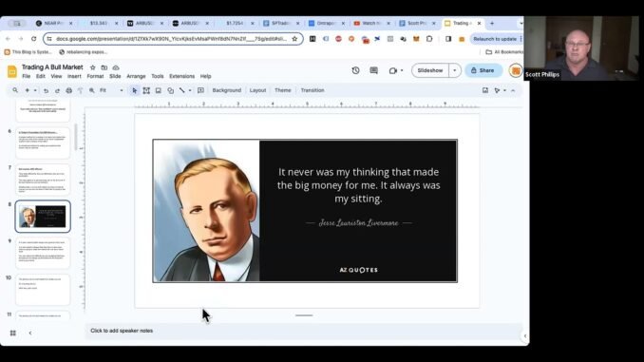Insert an image from toolbar
Viewport: 644px width, 362px height.
(x=158, y=90)
